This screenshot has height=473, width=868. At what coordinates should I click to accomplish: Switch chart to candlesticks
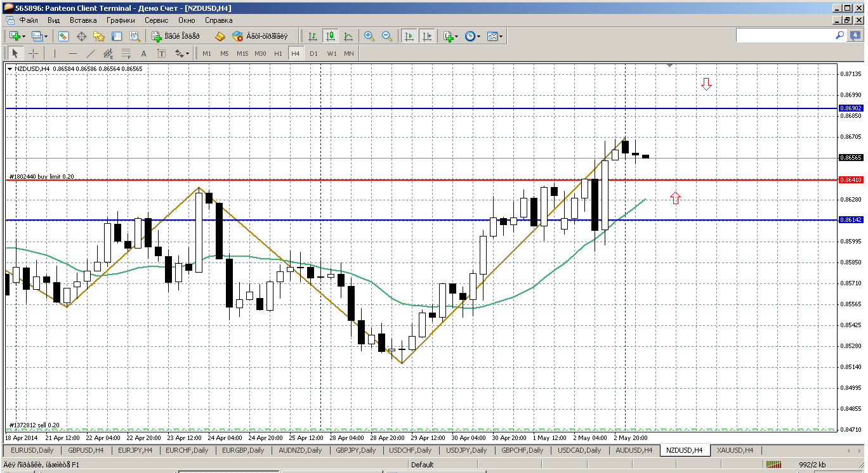[331, 36]
